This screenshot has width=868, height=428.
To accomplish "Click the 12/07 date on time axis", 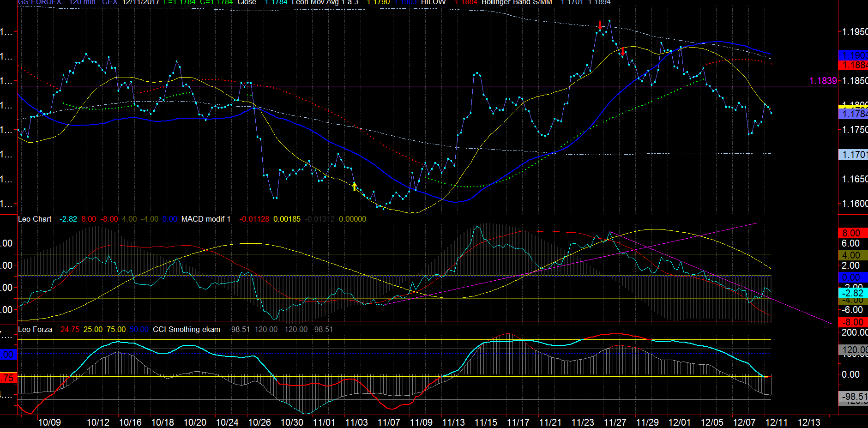I will click(x=744, y=422).
